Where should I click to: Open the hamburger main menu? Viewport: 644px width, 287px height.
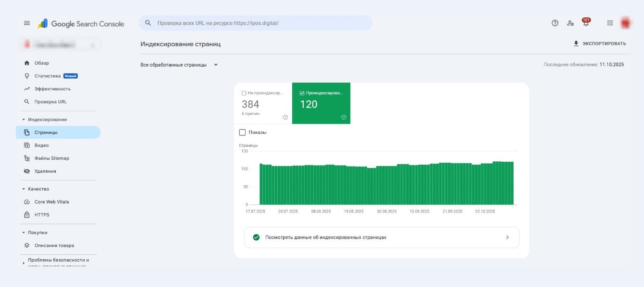click(x=27, y=24)
